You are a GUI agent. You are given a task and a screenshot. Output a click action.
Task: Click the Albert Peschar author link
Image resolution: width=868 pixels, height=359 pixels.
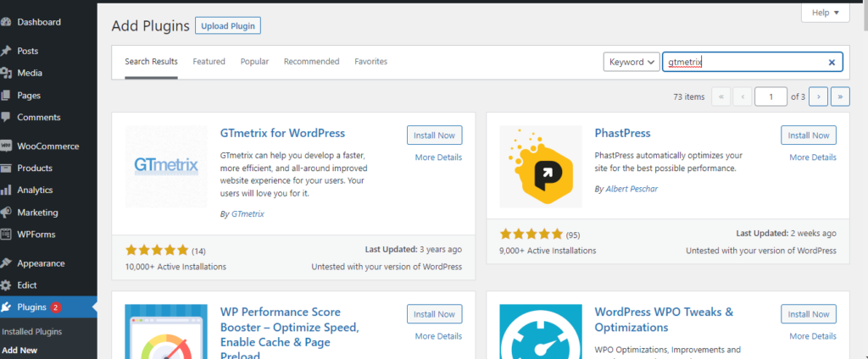pyautogui.click(x=632, y=189)
